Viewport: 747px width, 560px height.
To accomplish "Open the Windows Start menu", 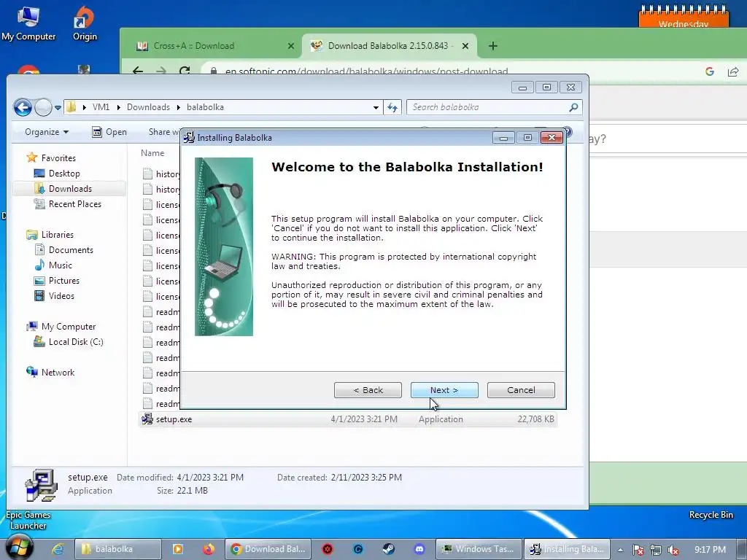I will 19,548.
